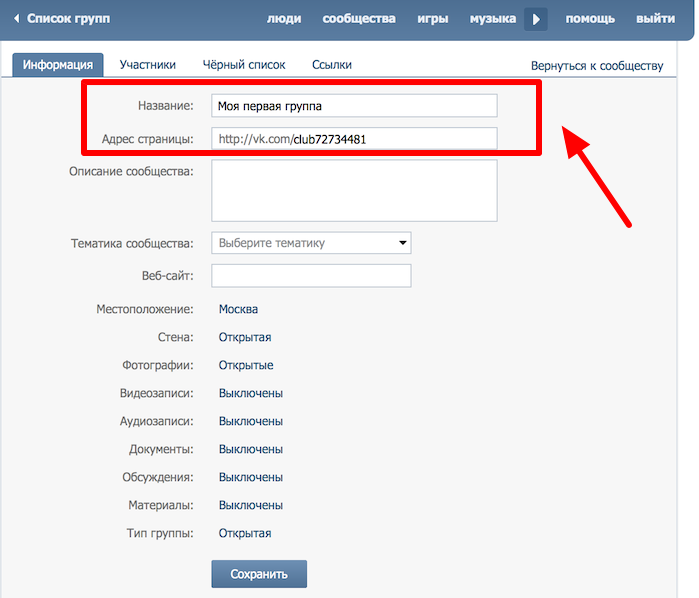Image resolution: width=699 pixels, height=598 pixels.
Task: Switch to the Чёрный список tab
Action: point(244,65)
